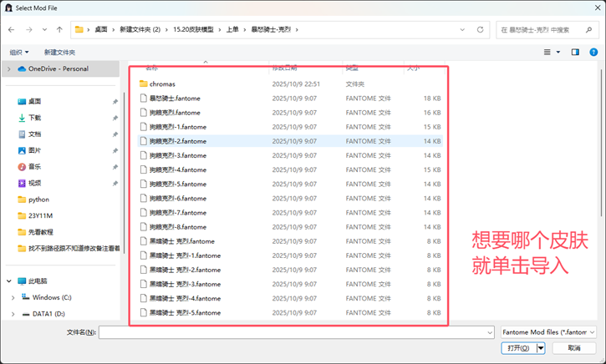Toggle the preview pane icon
Viewport: 606px width, 364px height.
tap(575, 52)
